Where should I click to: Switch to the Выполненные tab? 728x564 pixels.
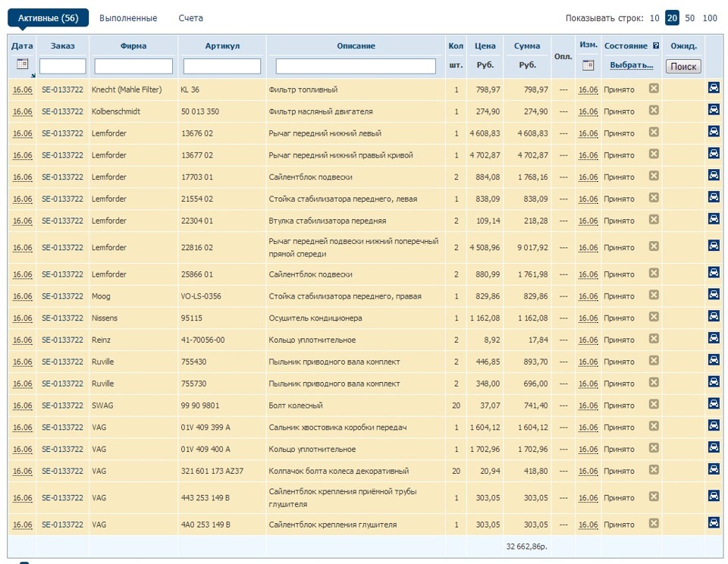[x=128, y=18]
